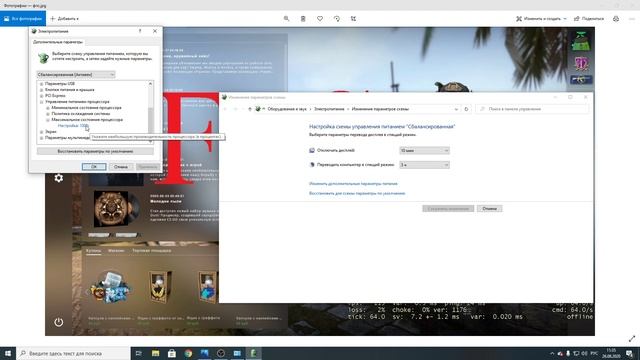The width and height of the screenshot is (640, 360).
Task: Click the game power quit icon
Action: click(x=59, y=322)
